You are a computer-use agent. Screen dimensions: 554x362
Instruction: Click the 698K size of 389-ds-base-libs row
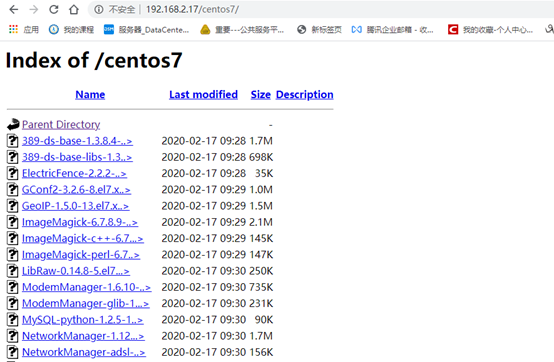click(x=261, y=157)
